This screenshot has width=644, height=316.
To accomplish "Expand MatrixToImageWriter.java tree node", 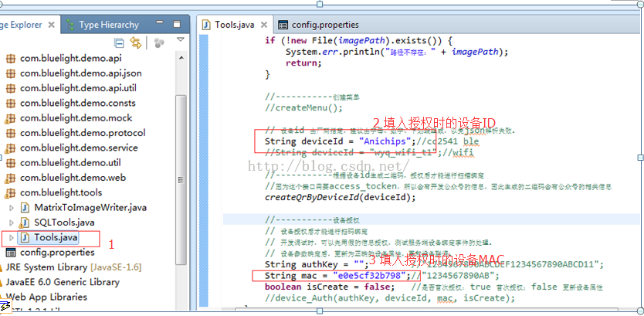I will click(x=12, y=208).
